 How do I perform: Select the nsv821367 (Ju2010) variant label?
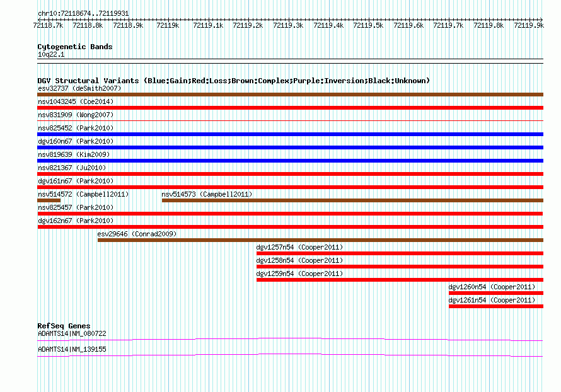coord(72,168)
